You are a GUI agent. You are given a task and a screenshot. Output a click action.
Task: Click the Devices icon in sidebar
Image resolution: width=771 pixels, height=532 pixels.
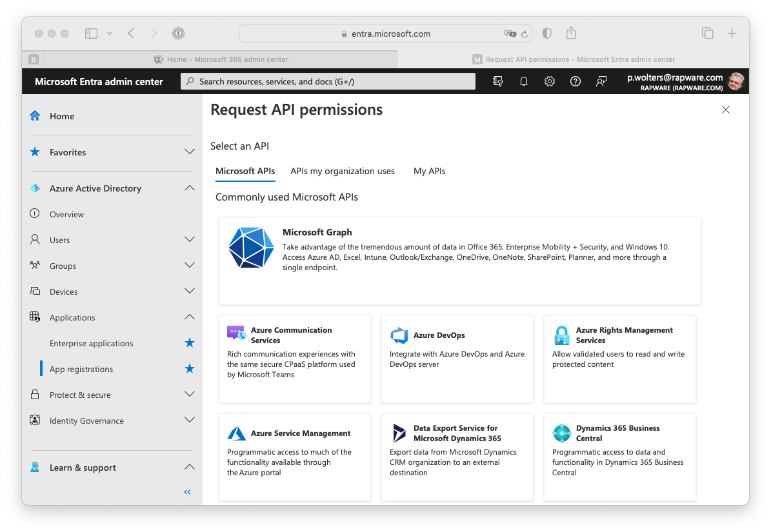click(x=35, y=291)
